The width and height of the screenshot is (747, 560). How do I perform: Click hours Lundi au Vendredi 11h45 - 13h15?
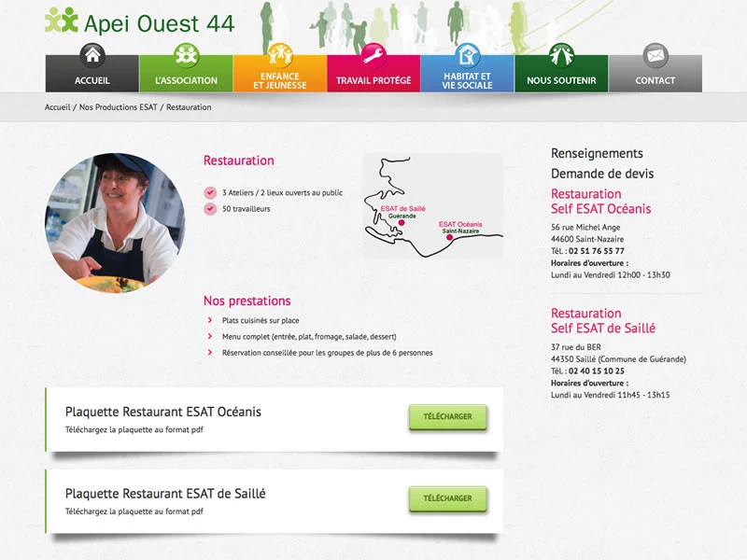611,395
